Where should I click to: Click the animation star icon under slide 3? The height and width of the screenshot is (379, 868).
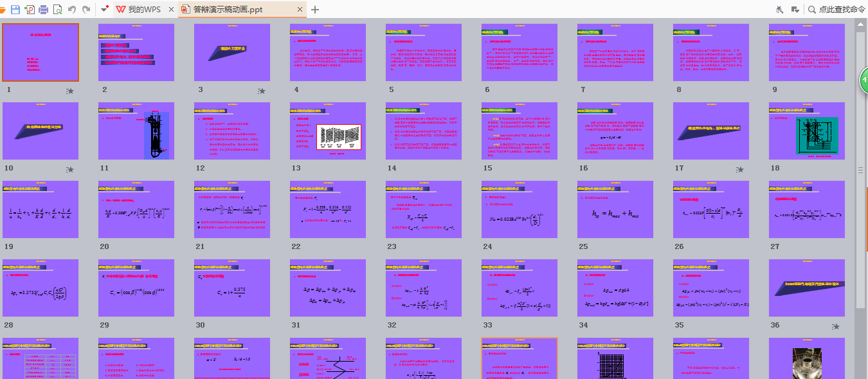click(262, 91)
